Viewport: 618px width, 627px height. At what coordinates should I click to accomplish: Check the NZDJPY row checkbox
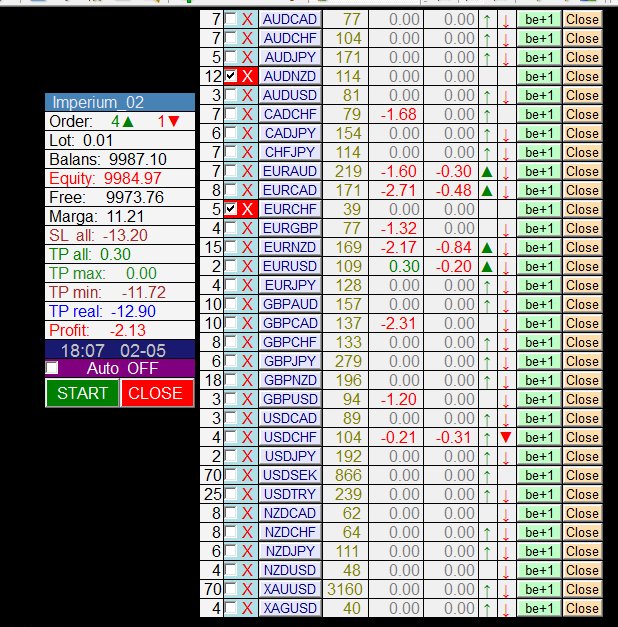coord(231,551)
